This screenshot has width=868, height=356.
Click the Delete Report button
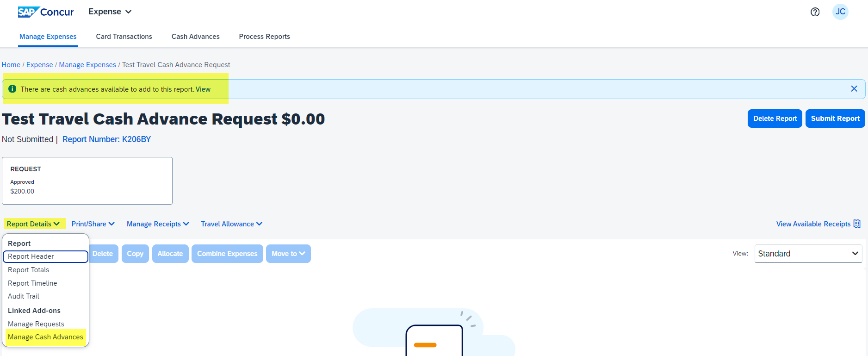click(775, 119)
